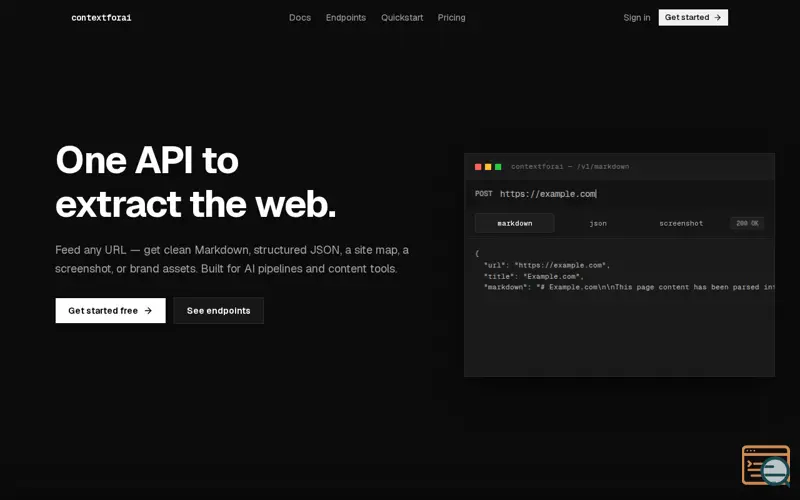800x500 pixels.
Task: Click the 200 OK status badge
Action: click(747, 223)
